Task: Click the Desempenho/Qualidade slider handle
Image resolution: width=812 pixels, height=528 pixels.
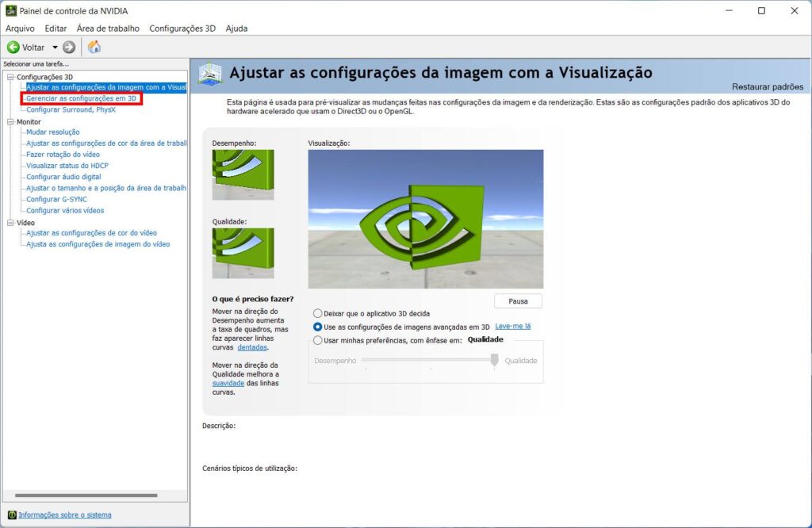Action: coord(495,360)
